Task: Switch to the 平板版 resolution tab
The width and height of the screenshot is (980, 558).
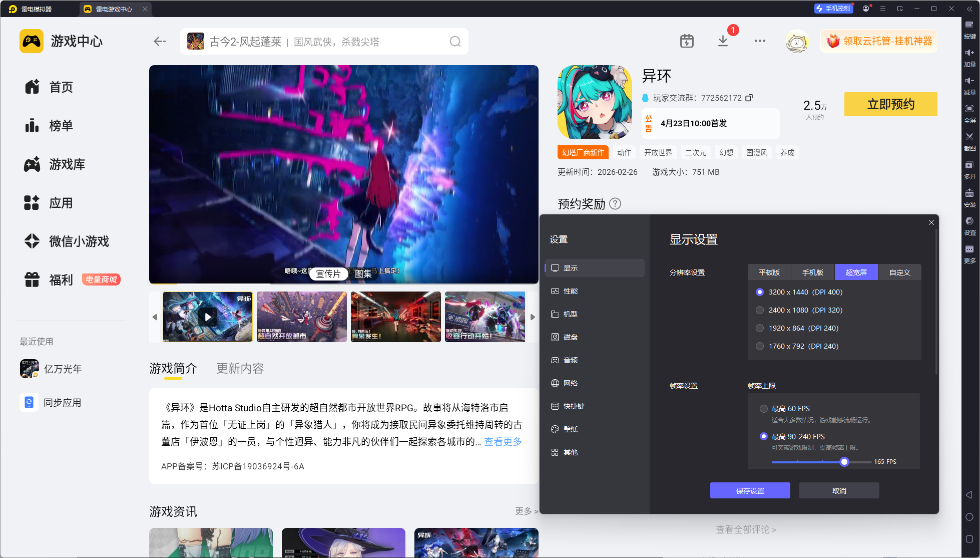Action: [x=769, y=272]
